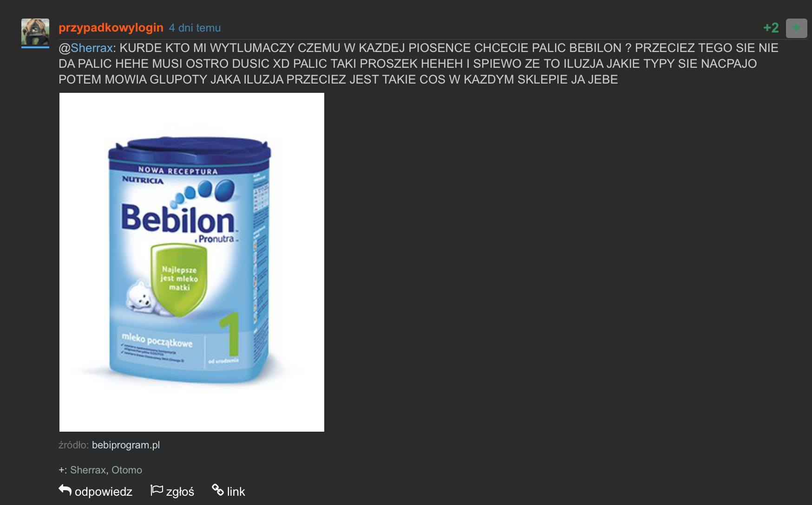Open Sherrax in the upvoters list
Viewport: 812px width, 505px height.
click(x=88, y=470)
